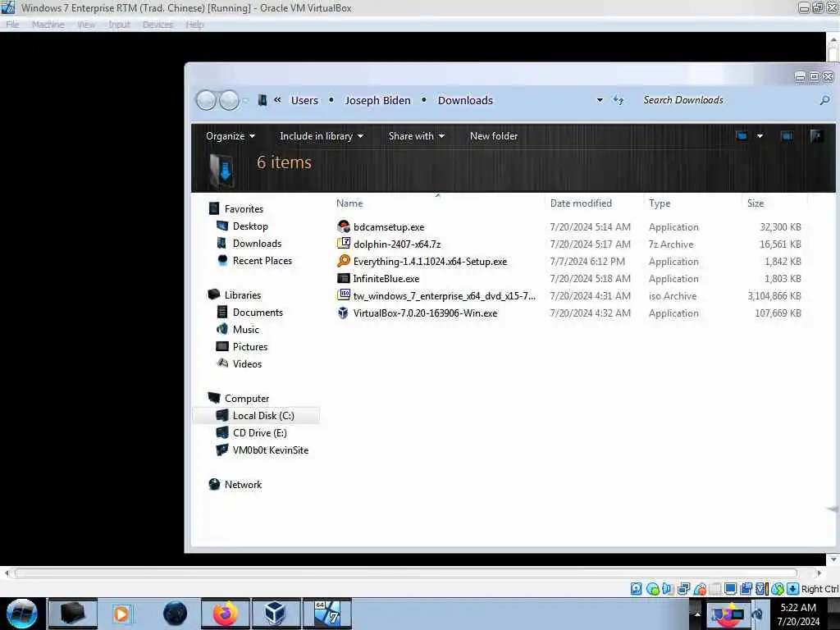
Task: Click New folder button
Action: [493, 136]
